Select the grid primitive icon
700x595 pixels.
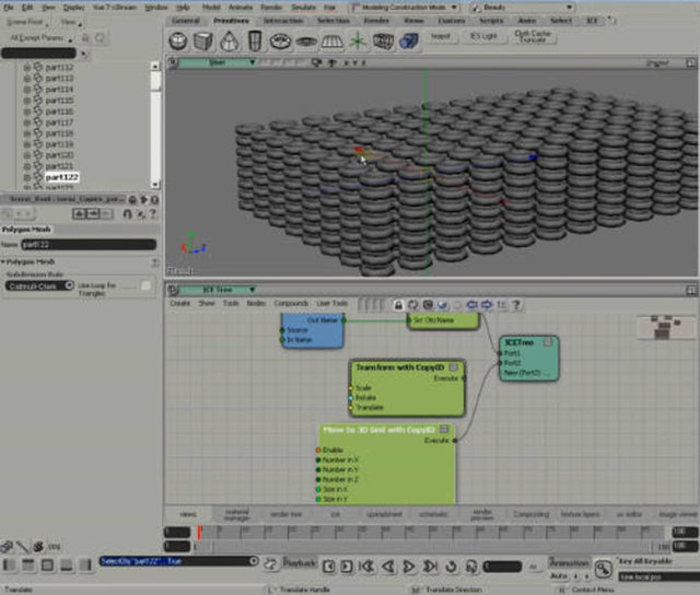tap(332, 41)
